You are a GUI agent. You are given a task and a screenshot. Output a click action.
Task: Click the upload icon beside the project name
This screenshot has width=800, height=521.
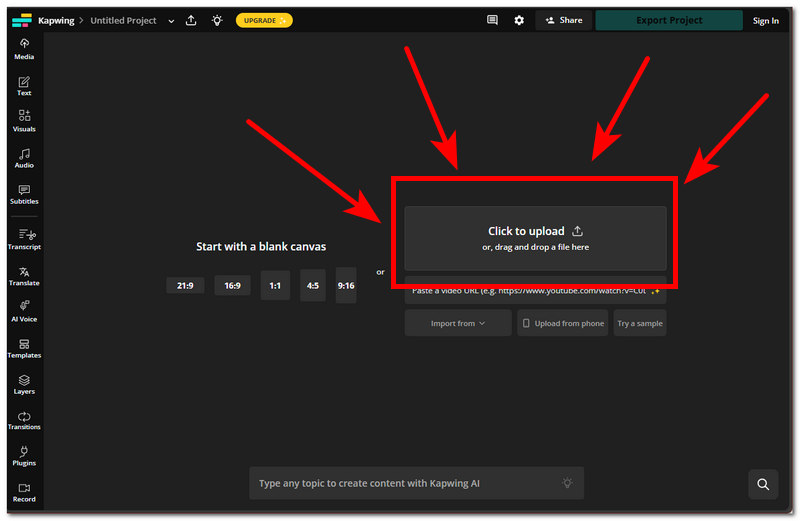pyautogui.click(x=191, y=20)
